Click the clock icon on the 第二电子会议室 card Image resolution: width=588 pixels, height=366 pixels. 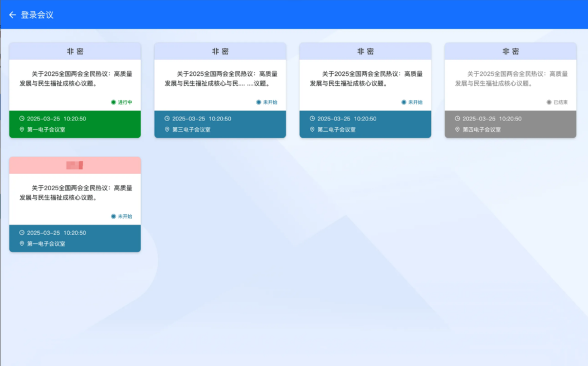pos(312,118)
